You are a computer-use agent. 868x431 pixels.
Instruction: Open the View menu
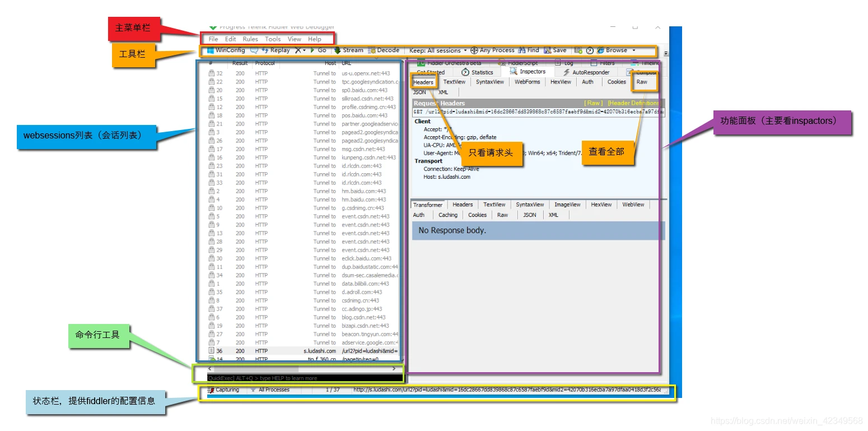tap(295, 39)
